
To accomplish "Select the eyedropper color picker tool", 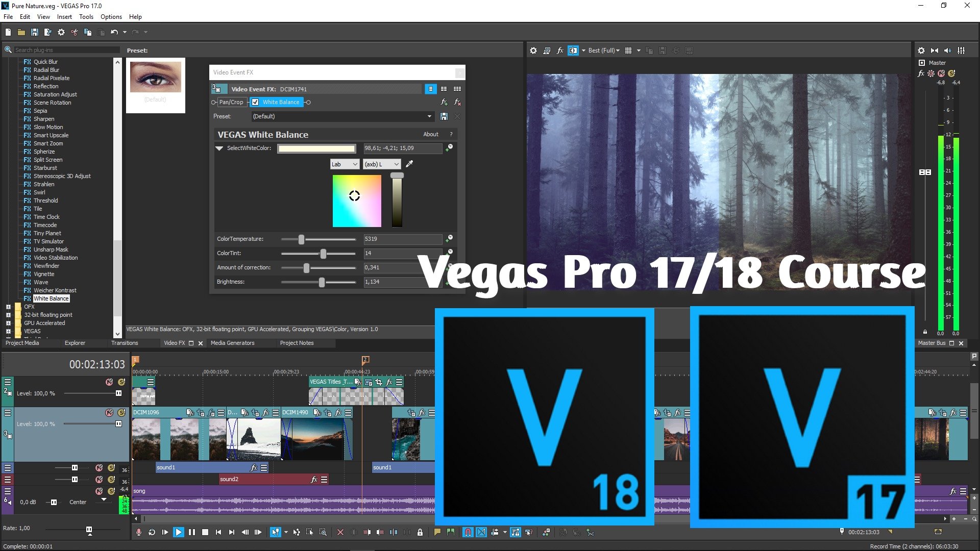I will 409,164.
